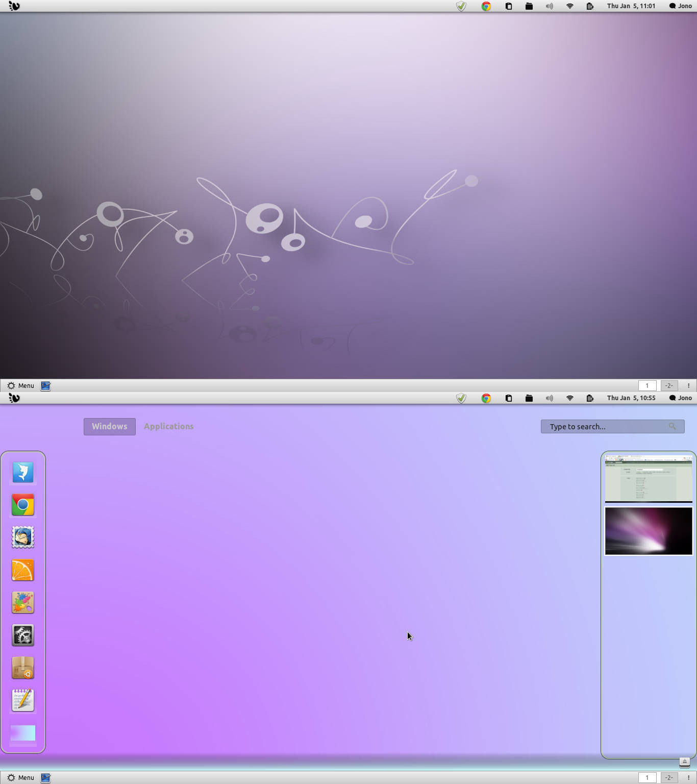
Task: Switch to workspace -2- on desktop taskbar
Action: tap(669, 386)
